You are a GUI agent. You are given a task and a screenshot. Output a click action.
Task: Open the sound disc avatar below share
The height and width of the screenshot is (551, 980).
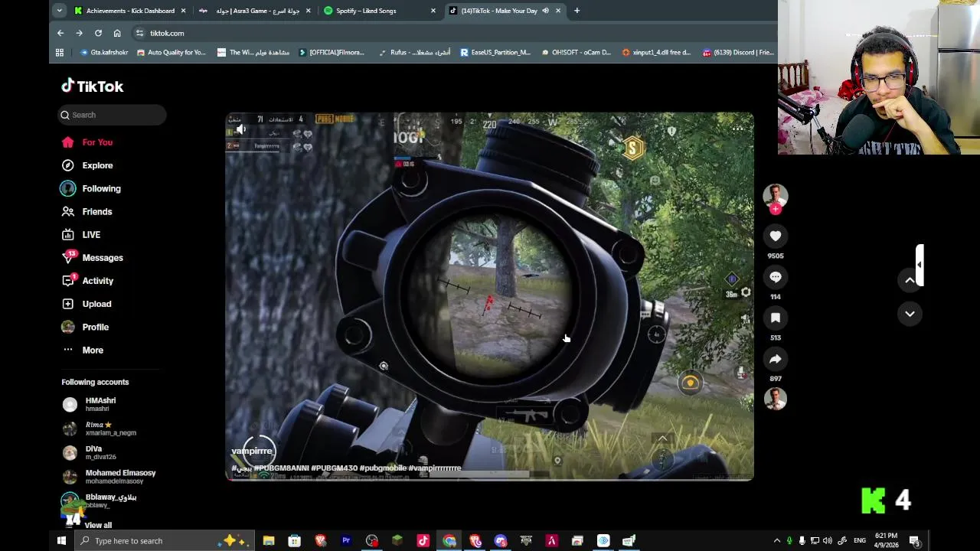tap(776, 399)
